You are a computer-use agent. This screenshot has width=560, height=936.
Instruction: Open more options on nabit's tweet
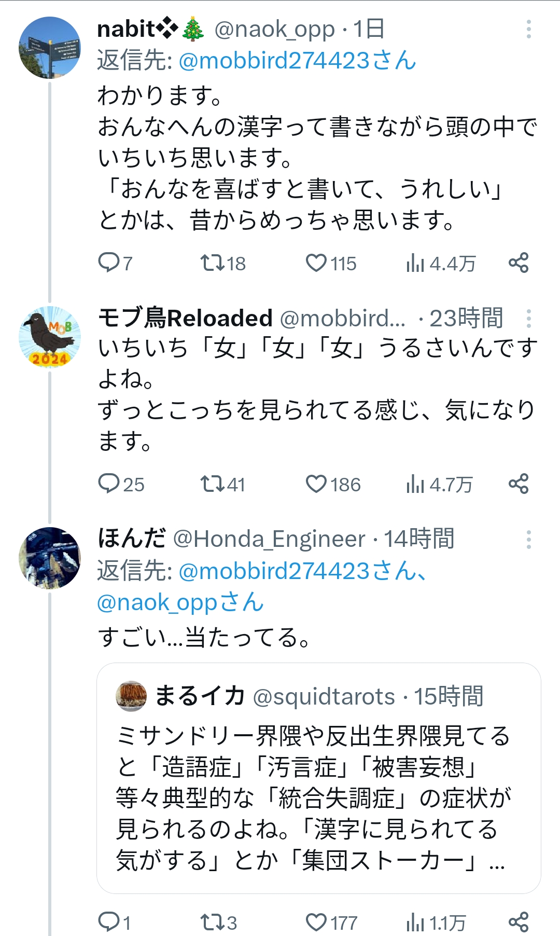pyautogui.click(x=528, y=29)
